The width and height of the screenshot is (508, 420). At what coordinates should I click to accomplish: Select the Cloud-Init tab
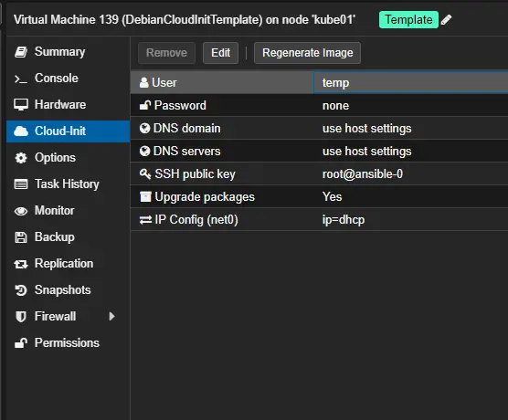tap(68, 131)
